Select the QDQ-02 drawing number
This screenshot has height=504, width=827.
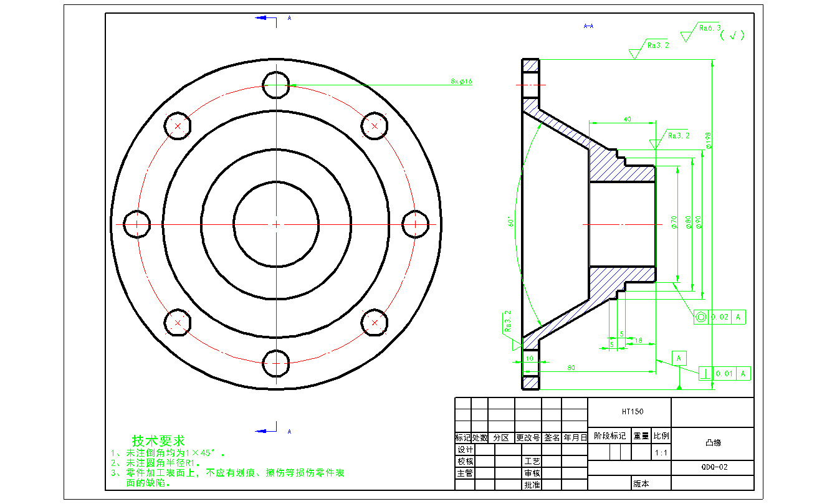[x=714, y=467]
